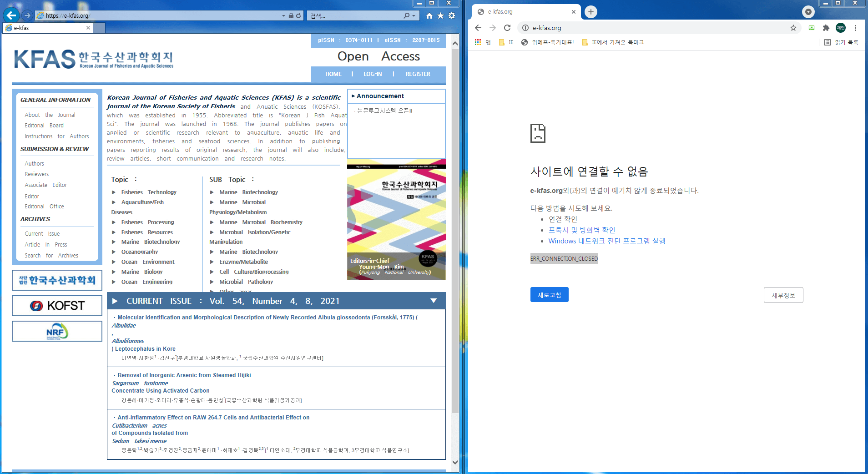Image resolution: width=868 pixels, height=474 pixels.
Task: Go back in Internet Explorer window
Action: [11, 15]
